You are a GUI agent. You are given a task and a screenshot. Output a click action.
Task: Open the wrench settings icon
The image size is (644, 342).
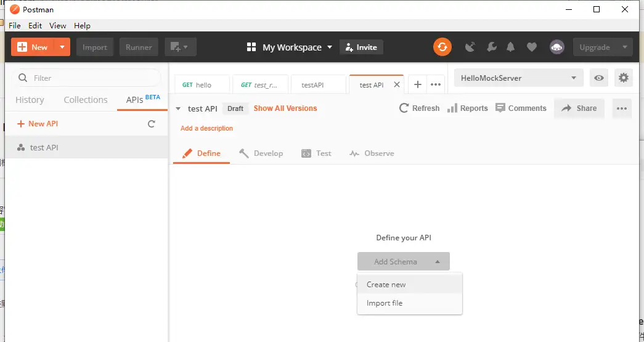pyautogui.click(x=491, y=47)
